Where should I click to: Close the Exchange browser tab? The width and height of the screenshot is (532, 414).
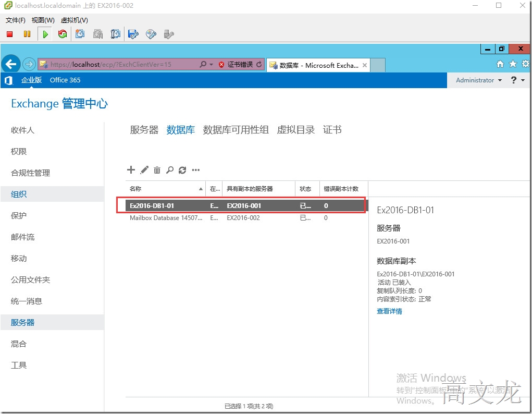[x=365, y=65]
